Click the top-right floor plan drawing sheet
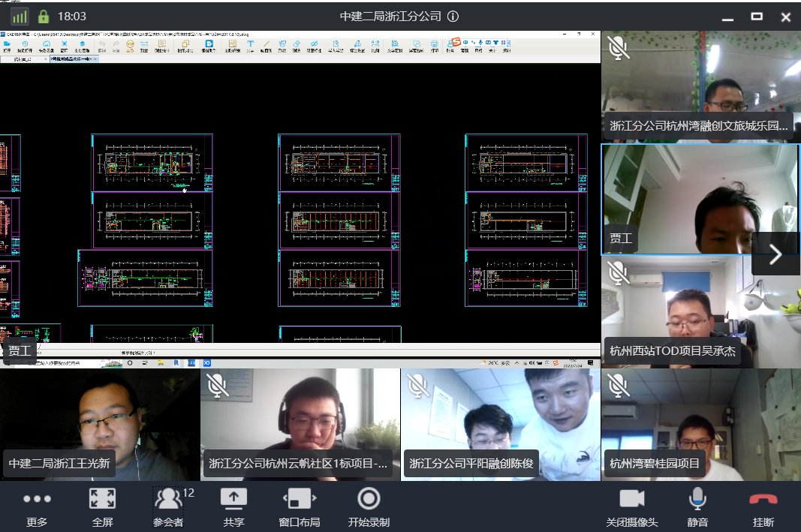Screen dimensions: 801x532 click(526, 163)
